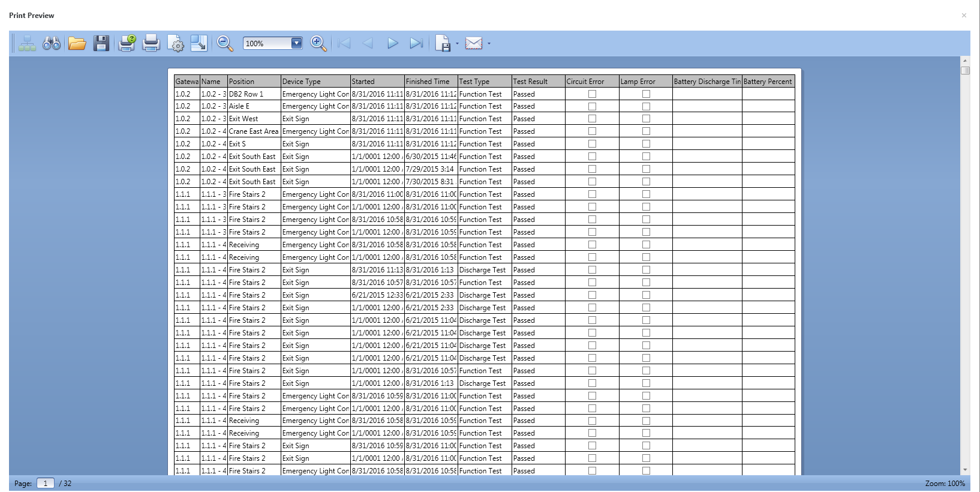Screen dimensions: 980x492
Task: Click the vertical scrollbar down arrow
Action: click(965, 470)
